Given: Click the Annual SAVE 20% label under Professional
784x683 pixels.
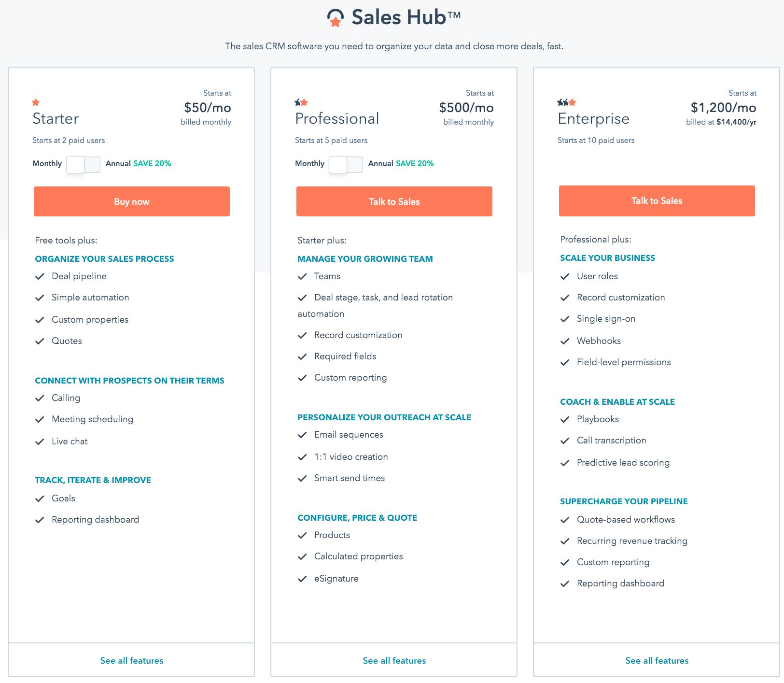Looking at the screenshot, I should click(x=401, y=163).
